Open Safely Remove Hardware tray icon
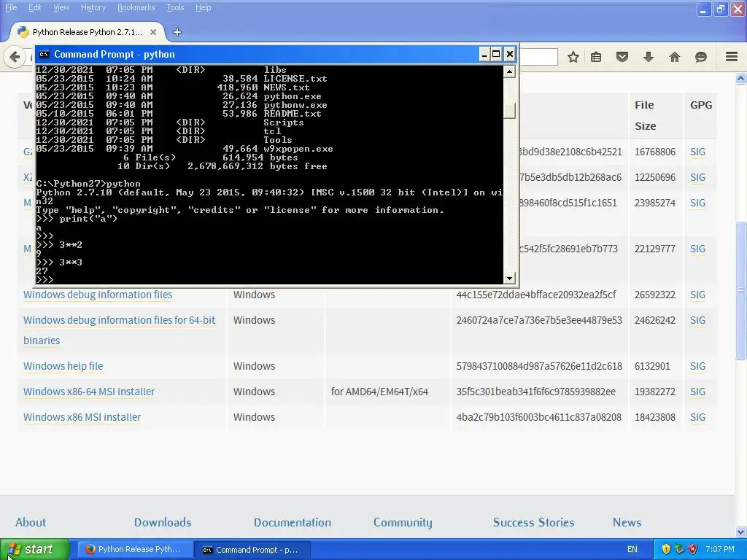 click(x=679, y=549)
